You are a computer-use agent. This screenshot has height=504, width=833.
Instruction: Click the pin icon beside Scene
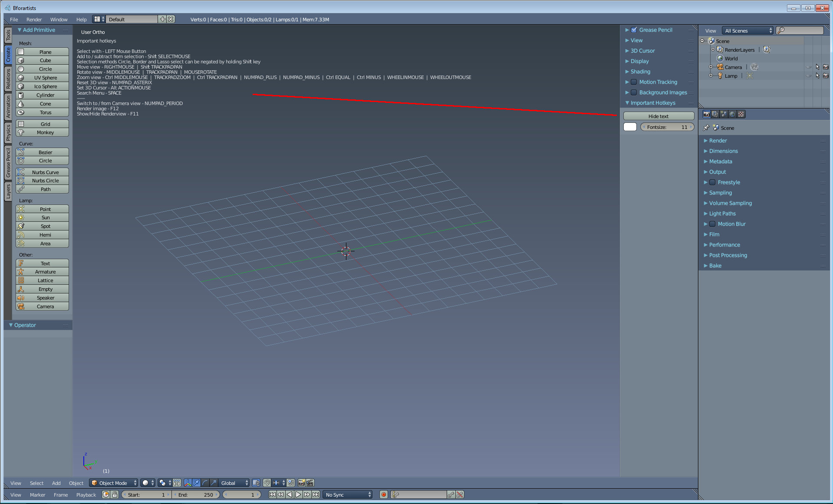(706, 128)
